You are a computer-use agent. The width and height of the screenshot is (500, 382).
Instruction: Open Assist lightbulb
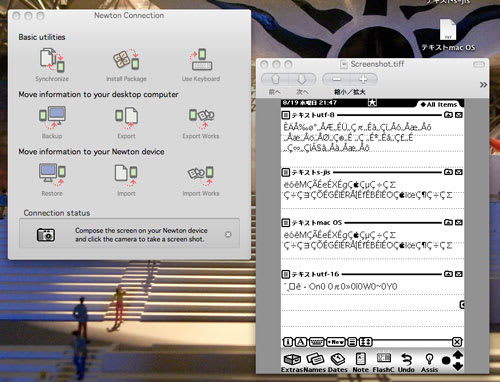pyautogui.click(x=429, y=362)
